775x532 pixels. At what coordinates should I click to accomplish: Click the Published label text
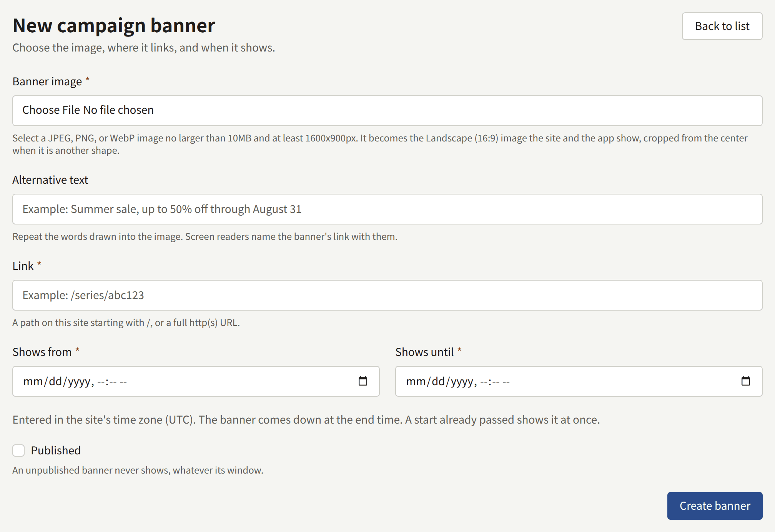click(56, 450)
